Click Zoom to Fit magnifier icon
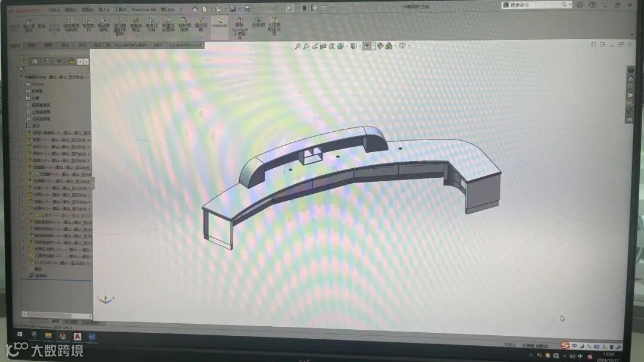Screen dimensions: 644x362 click(298, 47)
